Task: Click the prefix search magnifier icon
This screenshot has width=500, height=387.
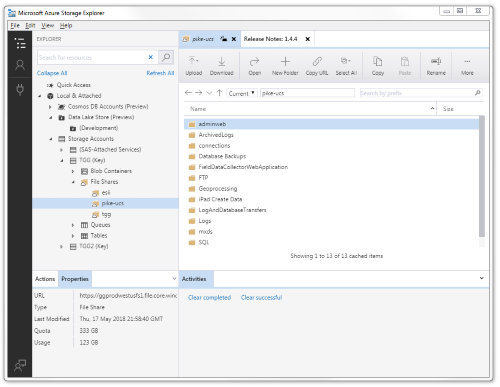Action: [x=477, y=93]
